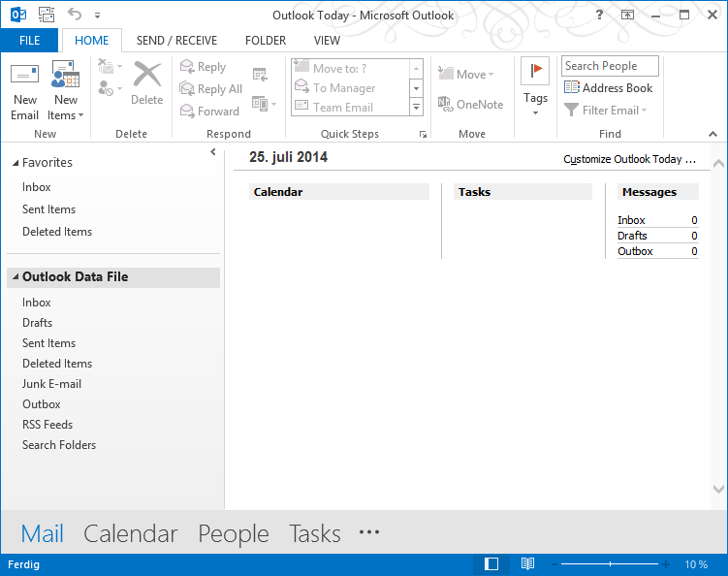
Task: Select Inbox under Favorites
Action: point(36,187)
